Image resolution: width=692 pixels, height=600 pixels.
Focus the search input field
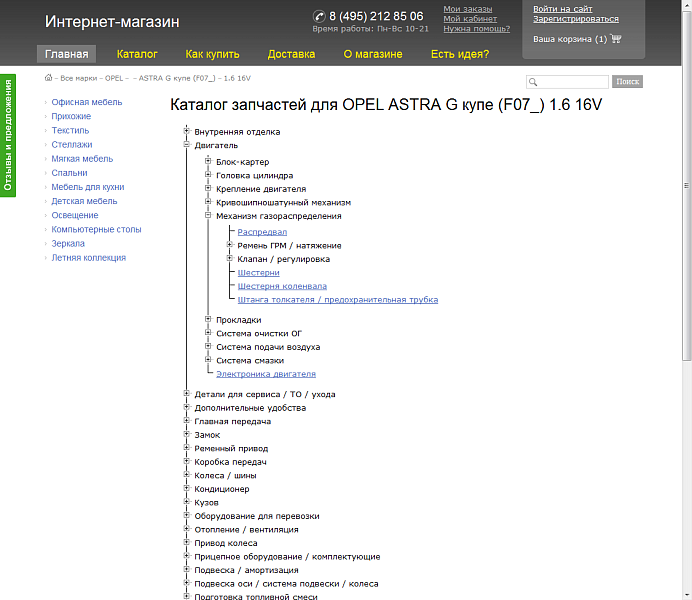(x=572, y=82)
